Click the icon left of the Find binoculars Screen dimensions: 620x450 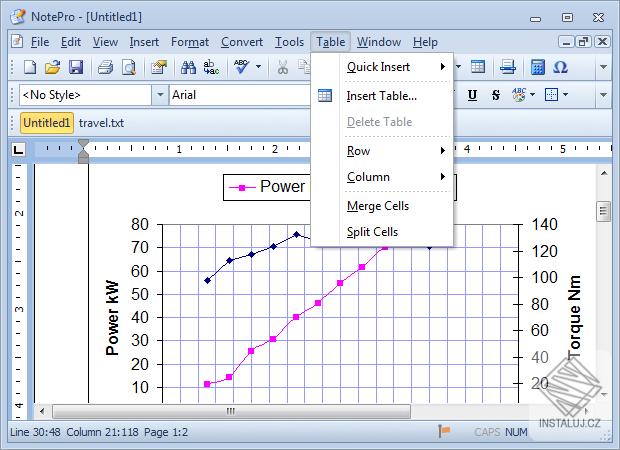point(159,67)
